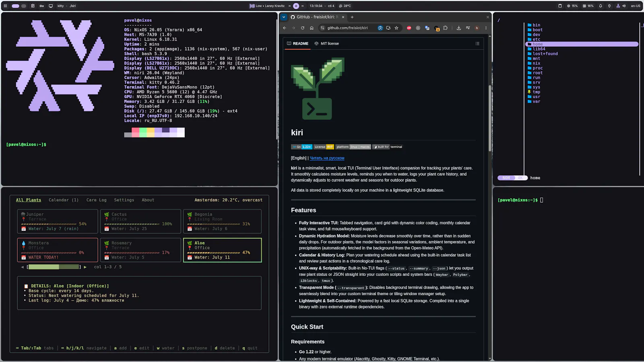The image size is (644, 362).
Task: Select the nix folder in file manager
Action: pos(534,63)
